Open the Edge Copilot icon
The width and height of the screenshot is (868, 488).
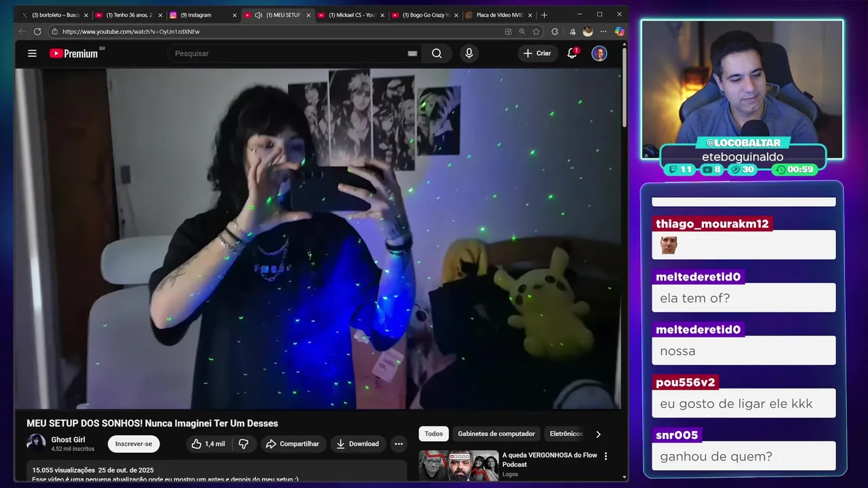[x=619, y=31]
